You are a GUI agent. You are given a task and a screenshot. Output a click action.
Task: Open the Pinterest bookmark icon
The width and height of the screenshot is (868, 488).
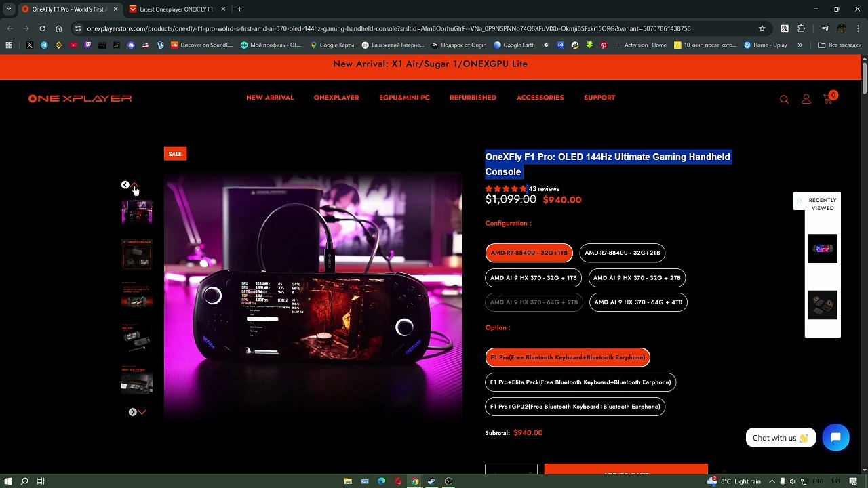click(x=604, y=45)
